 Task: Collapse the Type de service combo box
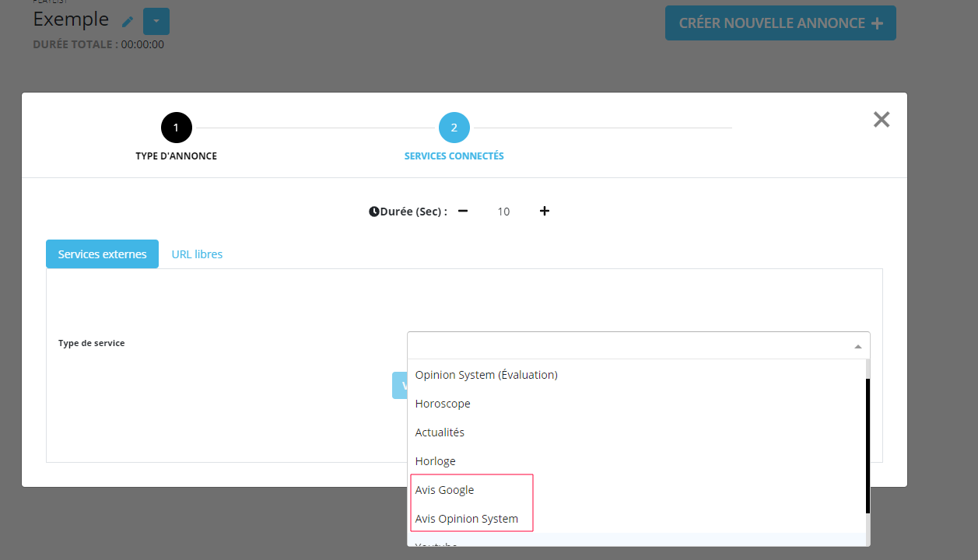(x=639, y=345)
